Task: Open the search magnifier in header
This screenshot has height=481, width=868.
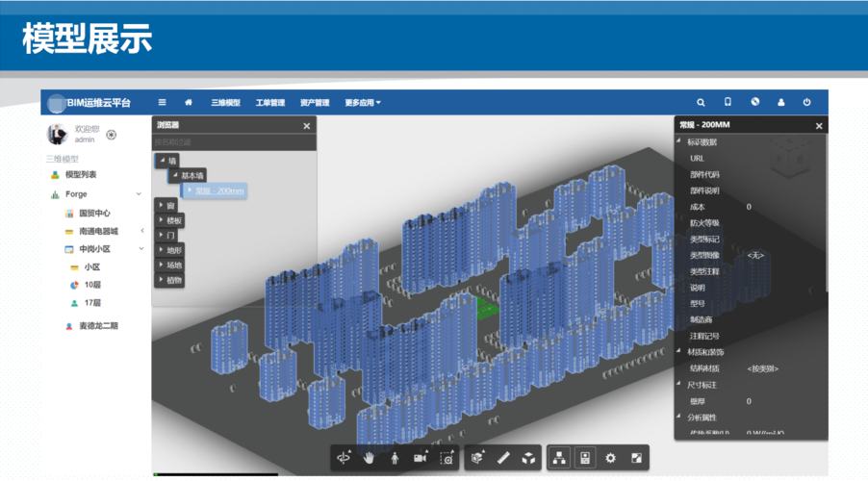Action: [x=701, y=102]
